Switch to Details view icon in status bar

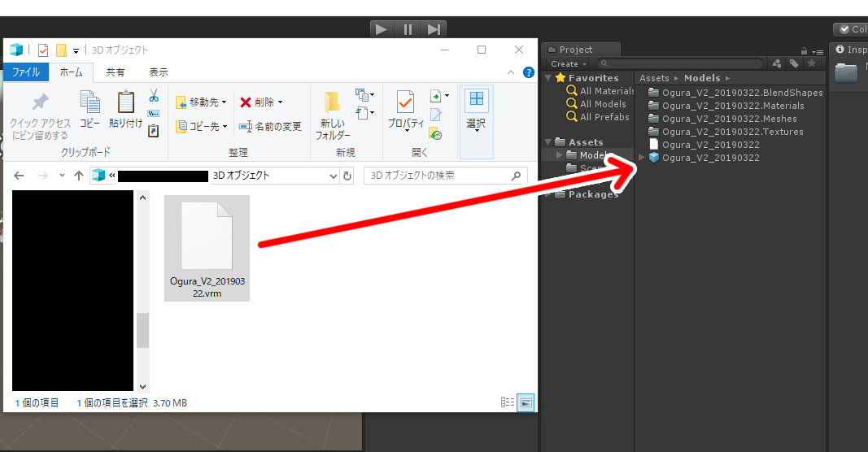click(508, 402)
